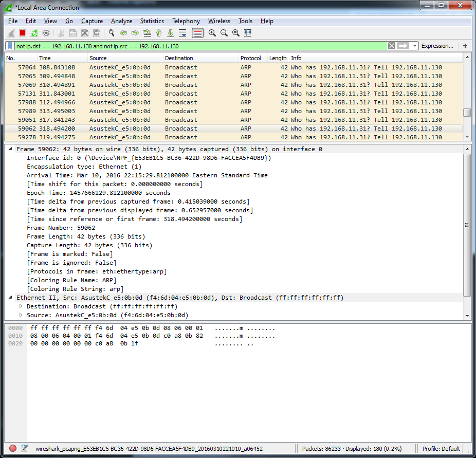The image size is (476, 458).
Task: Click the Profile: Default status entry
Action: pos(441,449)
